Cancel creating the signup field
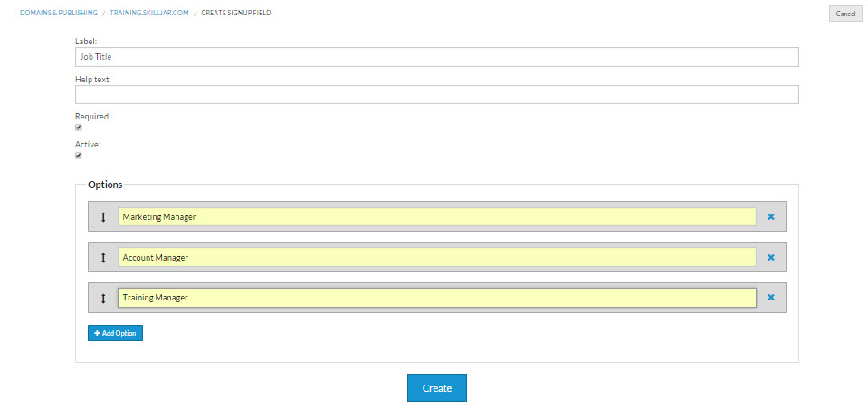The width and height of the screenshot is (868, 409). coord(845,14)
